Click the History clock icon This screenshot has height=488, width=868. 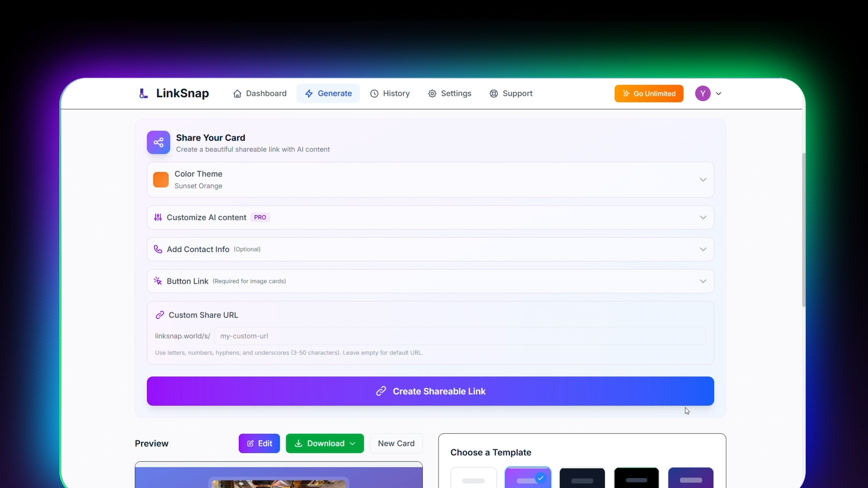point(375,94)
